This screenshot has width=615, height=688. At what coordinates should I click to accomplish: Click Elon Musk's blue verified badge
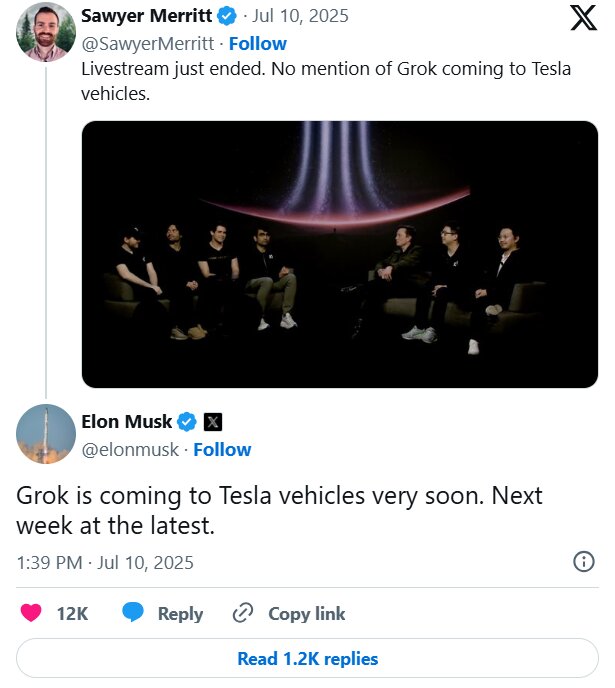click(x=187, y=422)
